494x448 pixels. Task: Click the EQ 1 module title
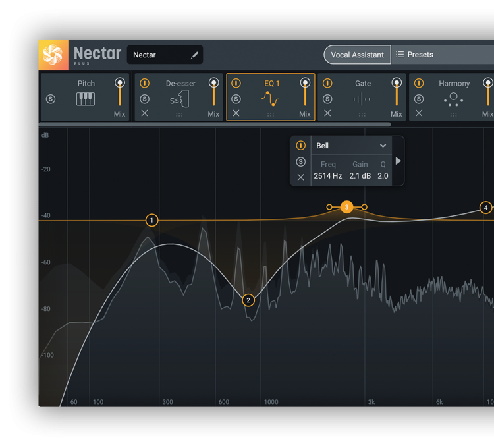click(x=271, y=83)
